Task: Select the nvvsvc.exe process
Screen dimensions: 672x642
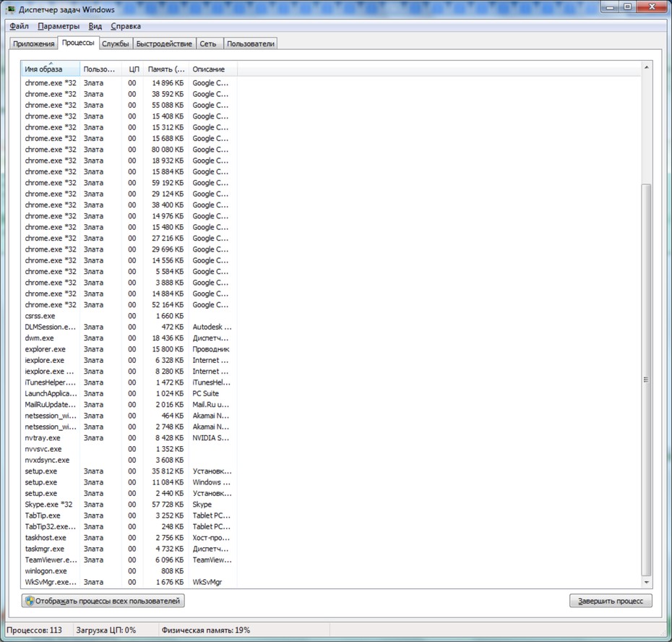Action: click(129, 450)
